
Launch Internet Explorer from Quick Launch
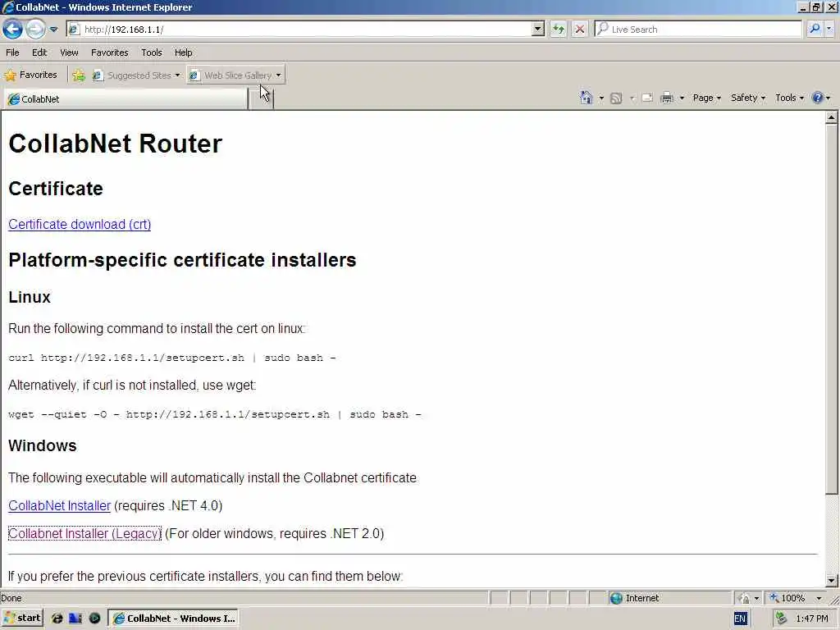57,619
